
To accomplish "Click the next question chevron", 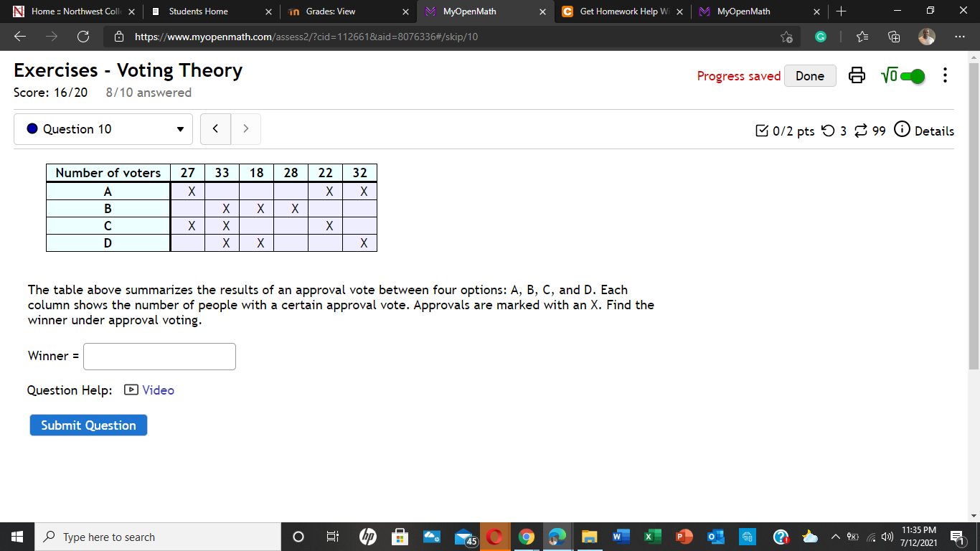I will point(245,128).
